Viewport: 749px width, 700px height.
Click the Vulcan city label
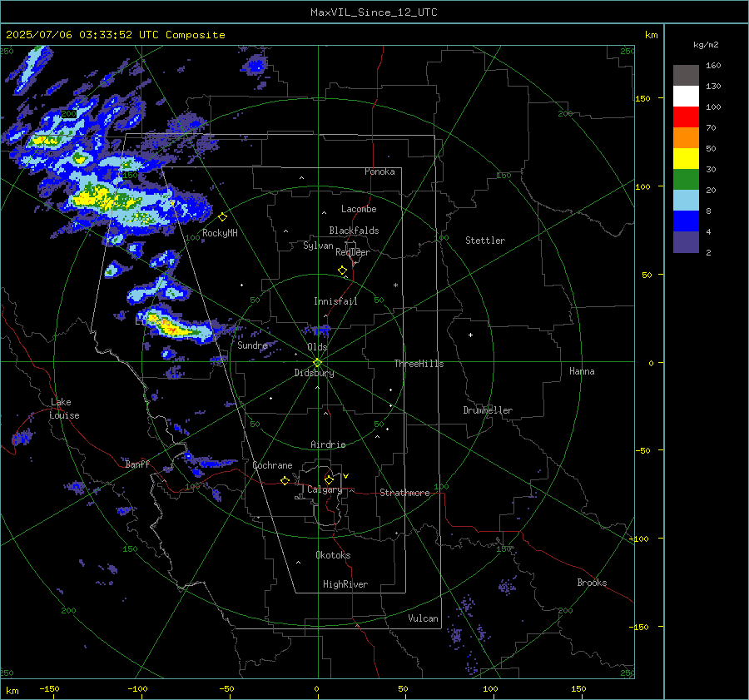(423, 618)
